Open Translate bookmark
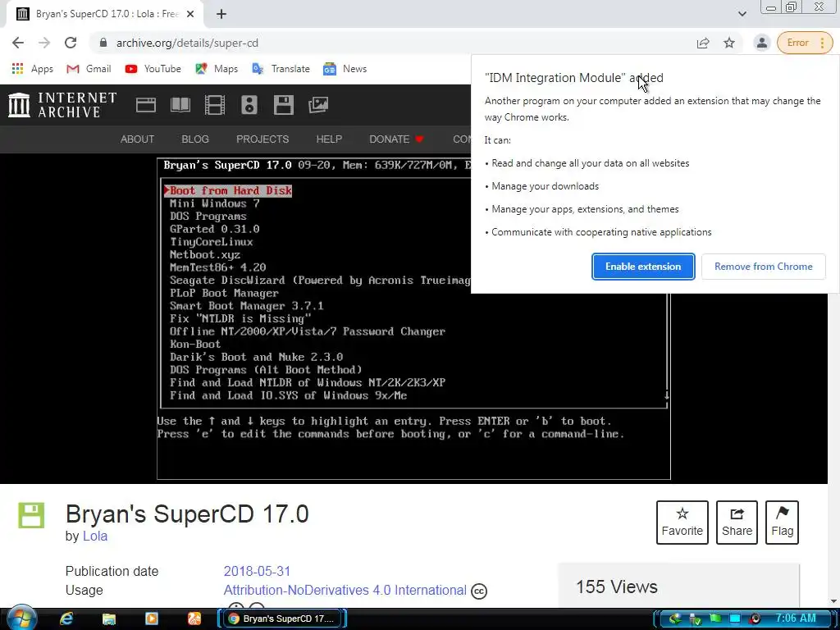The image size is (840, 630). [x=281, y=69]
